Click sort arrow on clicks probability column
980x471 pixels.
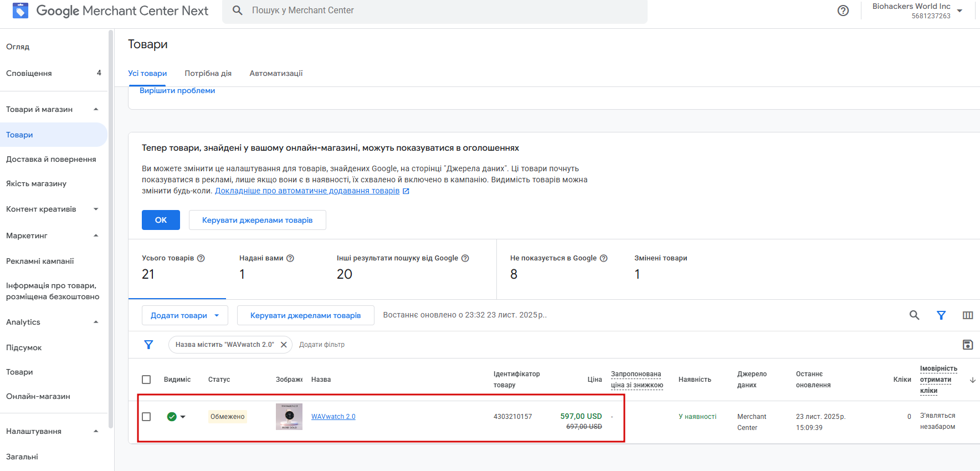tap(973, 380)
